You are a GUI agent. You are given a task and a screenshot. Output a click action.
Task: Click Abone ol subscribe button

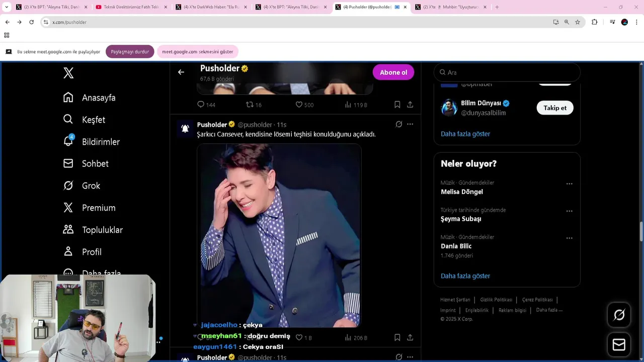[x=393, y=72]
